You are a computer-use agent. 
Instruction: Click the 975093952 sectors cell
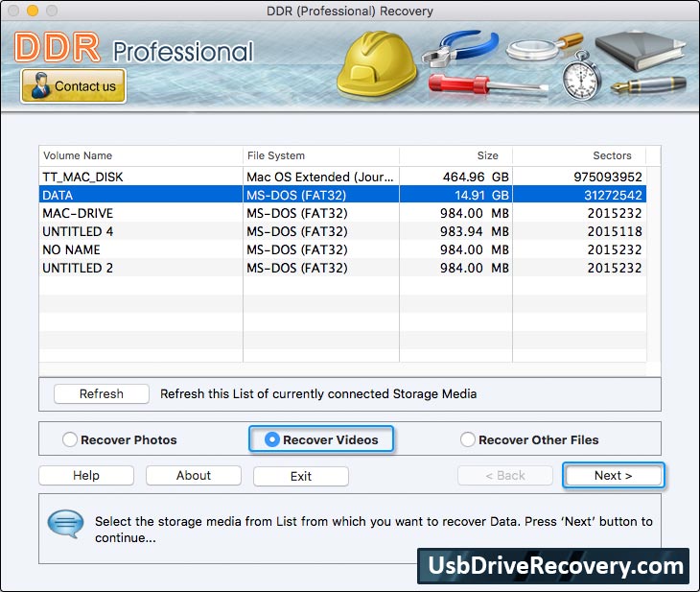[x=579, y=177]
